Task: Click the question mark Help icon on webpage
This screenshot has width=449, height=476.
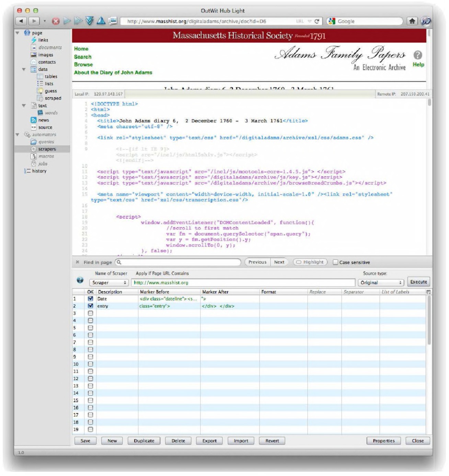Action: pyautogui.click(x=418, y=55)
